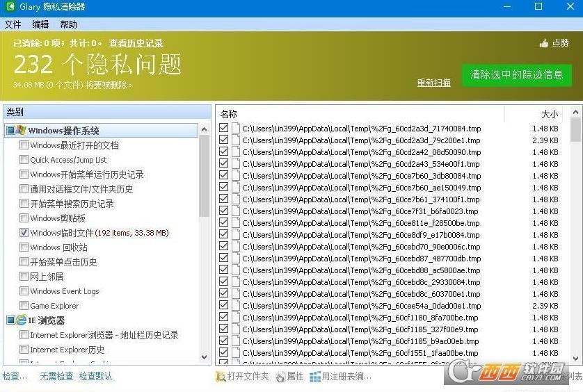Click the Glary app icon in title bar
The image size is (583, 392).
tap(10, 6)
